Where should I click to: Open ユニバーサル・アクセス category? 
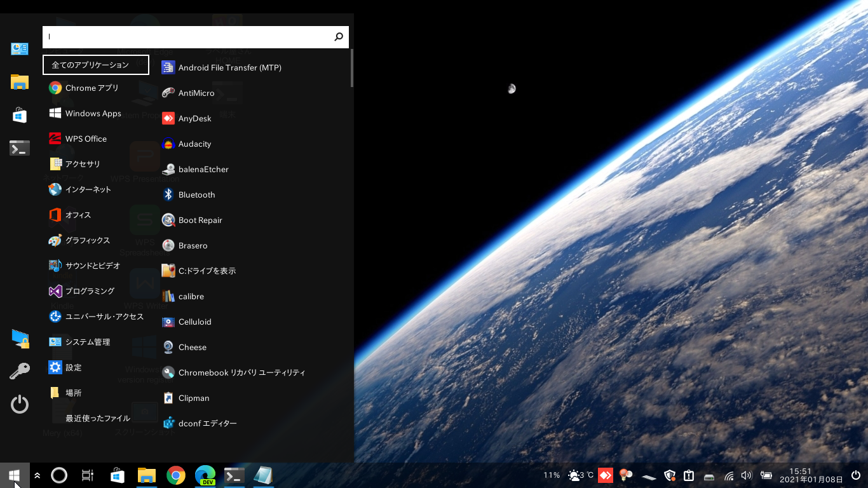(96, 316)
